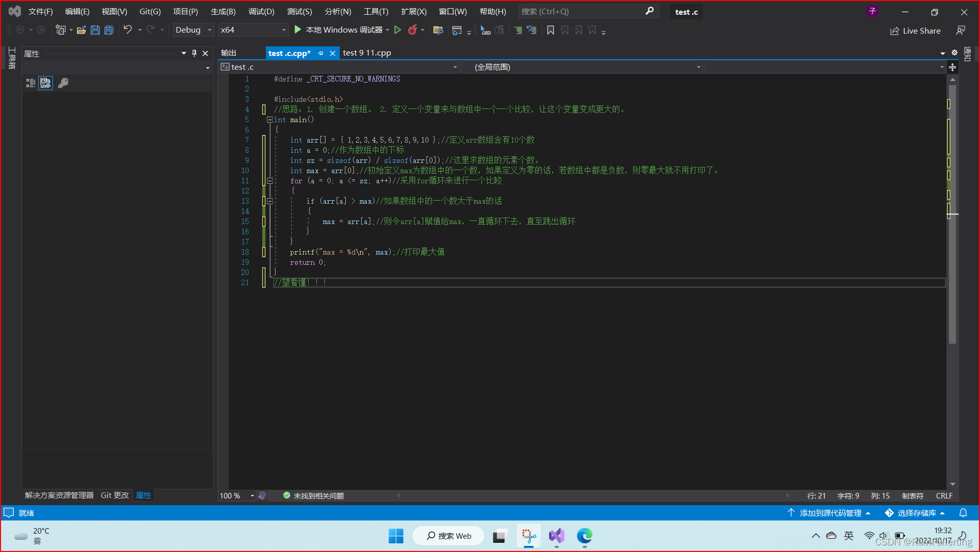Toggle categorized view in the Properties panel

point(31,83)
